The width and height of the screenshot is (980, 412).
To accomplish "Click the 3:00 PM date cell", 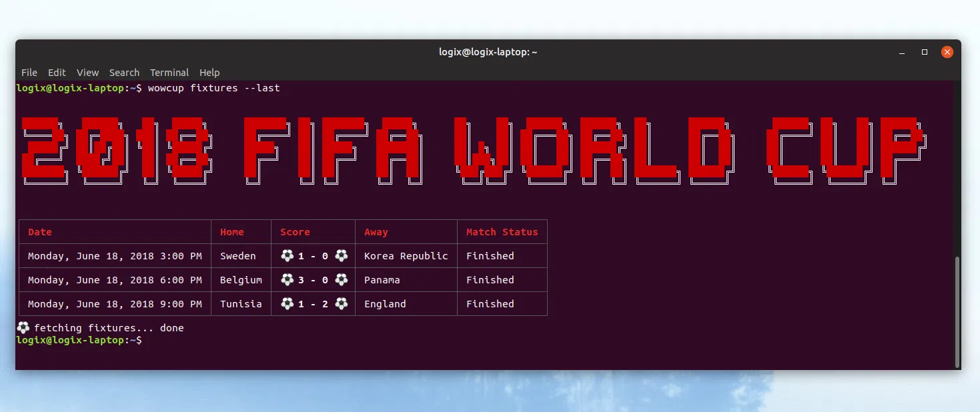I will (115, 256).
